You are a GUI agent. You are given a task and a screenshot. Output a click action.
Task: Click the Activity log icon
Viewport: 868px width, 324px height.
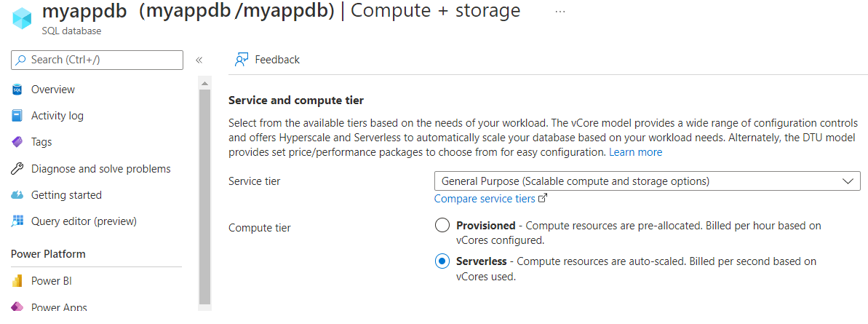click(17, 116)
